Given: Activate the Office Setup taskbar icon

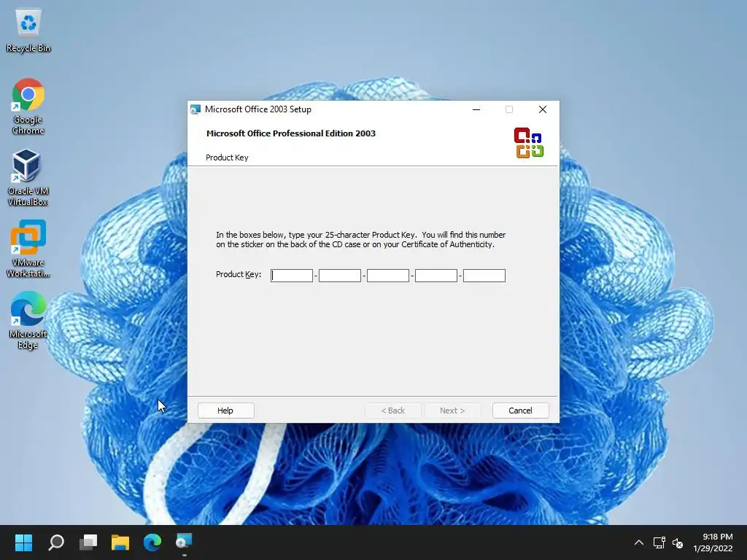Looking at the screenshot, I should 184,542.
